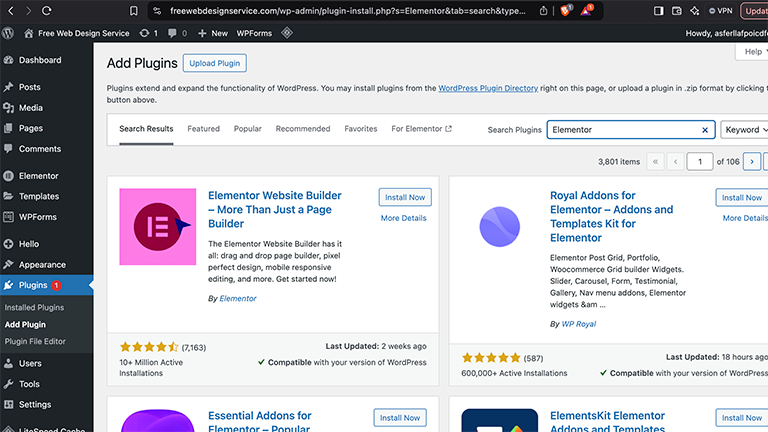Viewport: 768px width, 432px height.
Task: Click Royal Addons plugin thumbnail
Action: (500, 227)
